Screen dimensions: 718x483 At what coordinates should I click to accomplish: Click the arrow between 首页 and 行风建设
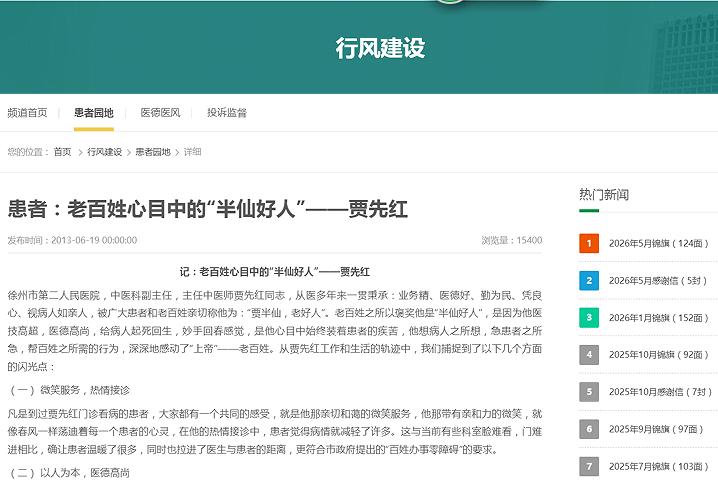tap(80, 152)
